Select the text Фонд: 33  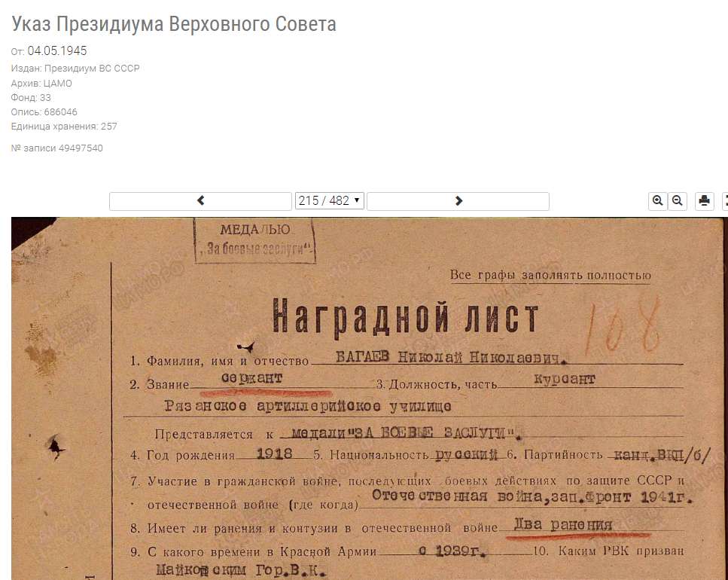[31, 97]
